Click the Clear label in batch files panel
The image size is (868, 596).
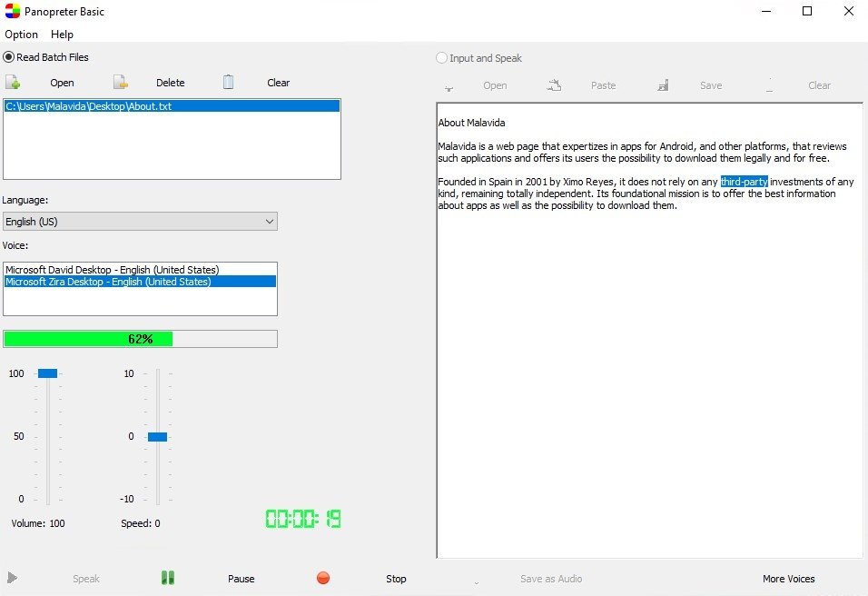(x=279, y=83)
